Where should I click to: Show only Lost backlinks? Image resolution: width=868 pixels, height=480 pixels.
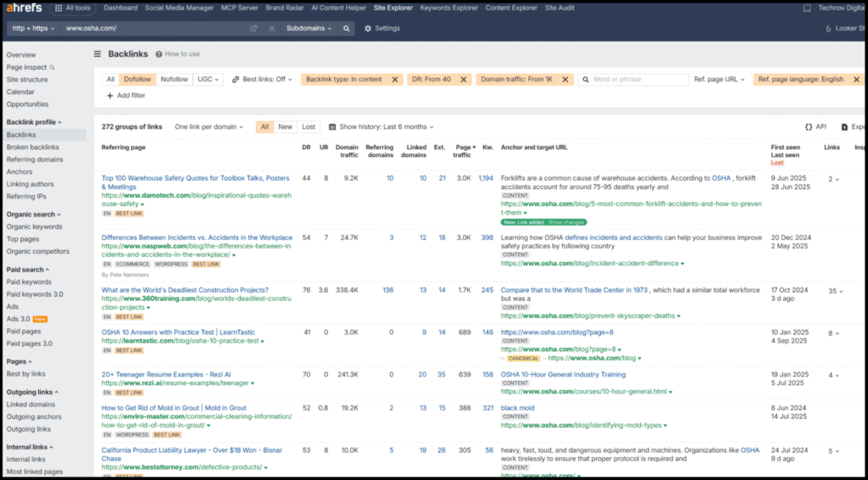tap(309, 126)
